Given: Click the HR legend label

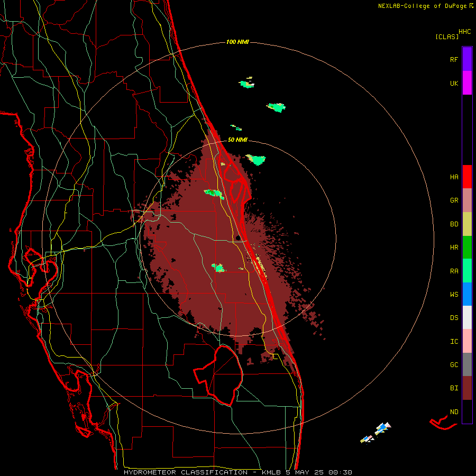Looking at the screenshot, I should tap(454, 248).
